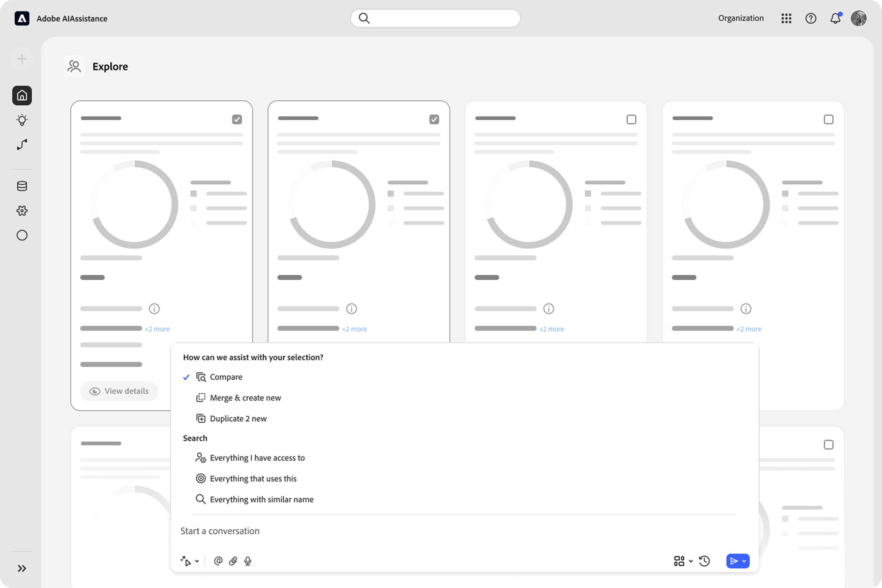Click the donut chart on the fourth card

[726, 205]
